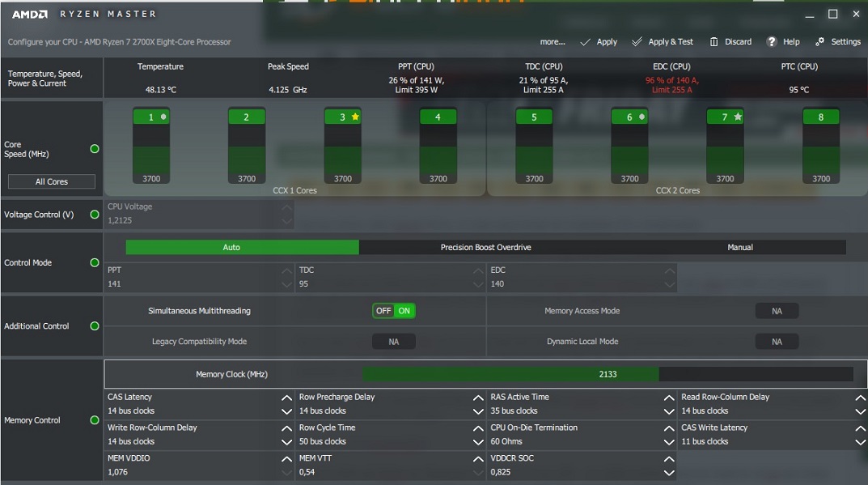Viewport: 868px width, 485px height.
Task: Increase CPU Voltage up arrow
Action: (286, 207)
